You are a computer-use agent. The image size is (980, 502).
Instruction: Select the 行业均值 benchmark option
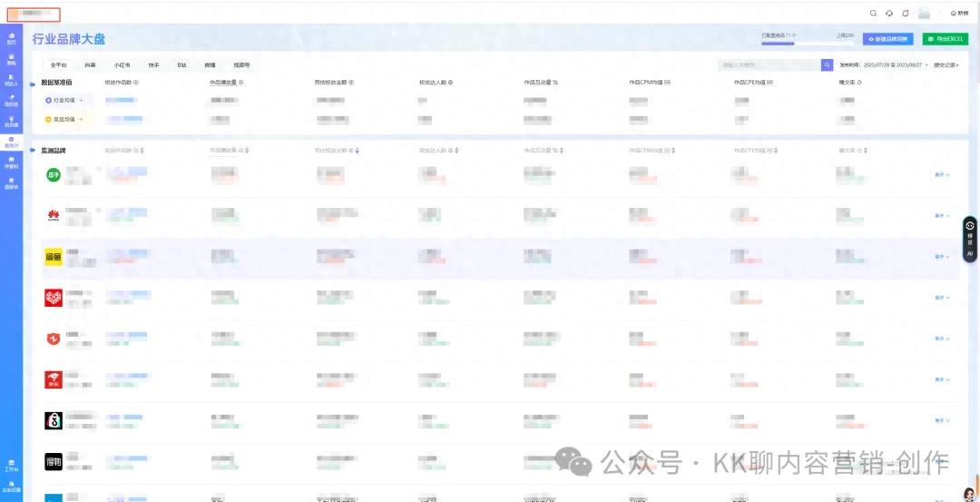coord(64,100)
